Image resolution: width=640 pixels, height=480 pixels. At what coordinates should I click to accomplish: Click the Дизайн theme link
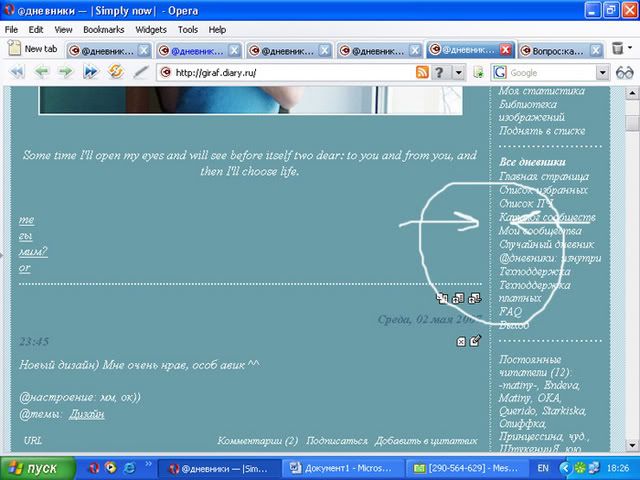pos(87,414)
